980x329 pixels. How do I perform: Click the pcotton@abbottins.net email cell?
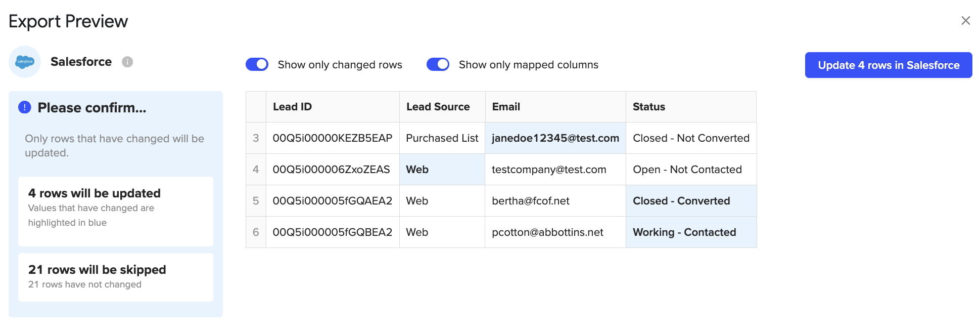[x=555, y=232]
